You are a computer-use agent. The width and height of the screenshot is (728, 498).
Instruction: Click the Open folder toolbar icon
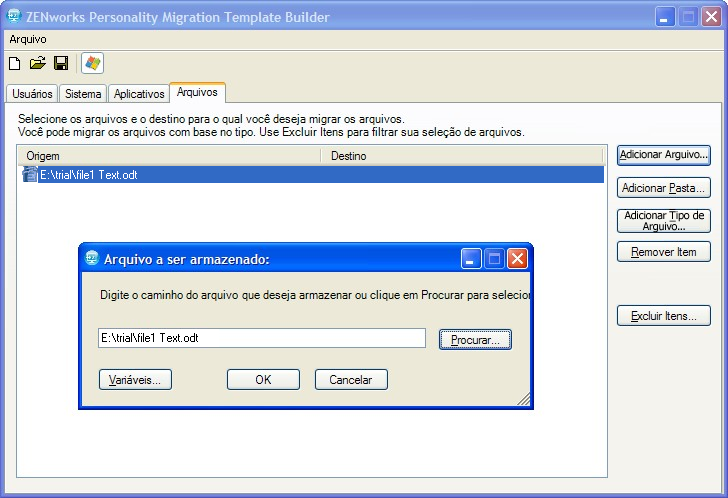tap(38, 63)
